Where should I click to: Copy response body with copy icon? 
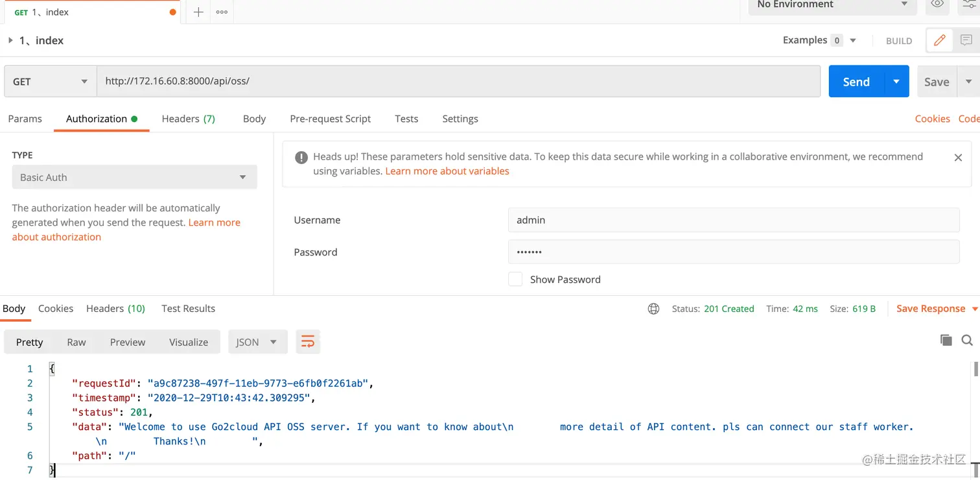pos(946,340)
